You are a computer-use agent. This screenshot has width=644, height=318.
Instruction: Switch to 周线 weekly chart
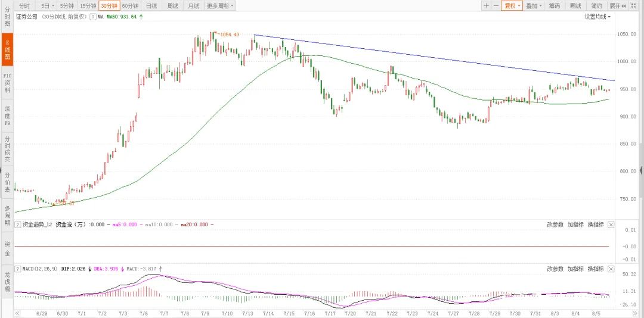point(172,6)
